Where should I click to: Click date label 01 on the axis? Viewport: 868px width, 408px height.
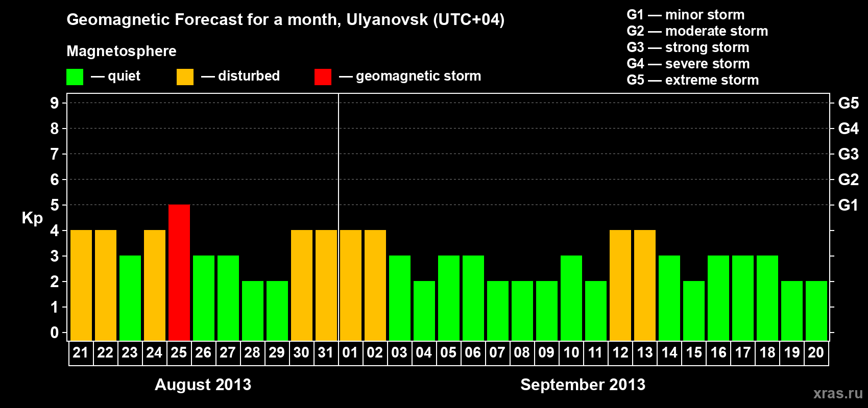350,352
